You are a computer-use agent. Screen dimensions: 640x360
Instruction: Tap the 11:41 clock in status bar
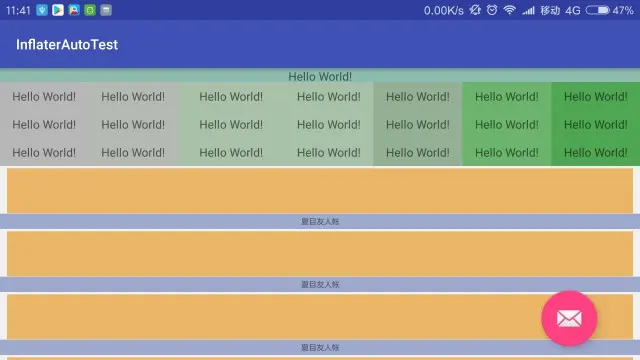click(18, 10)
